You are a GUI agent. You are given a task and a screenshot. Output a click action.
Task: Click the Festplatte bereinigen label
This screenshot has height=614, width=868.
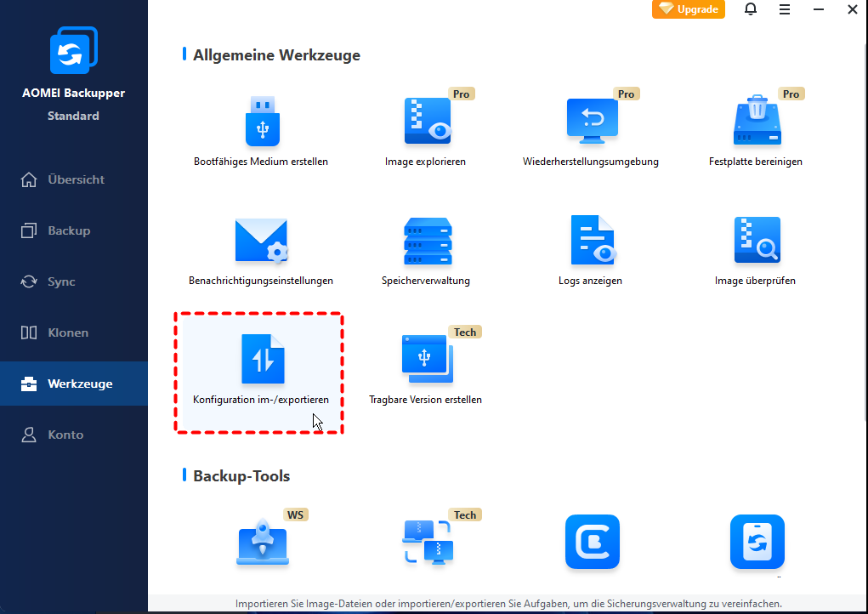point(756,162)
